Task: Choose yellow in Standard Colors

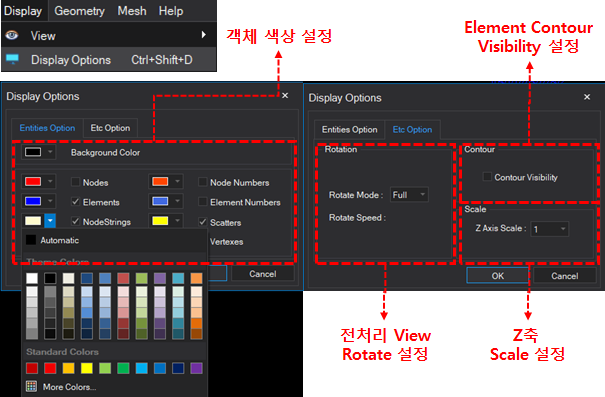Action: pos(87,368)
